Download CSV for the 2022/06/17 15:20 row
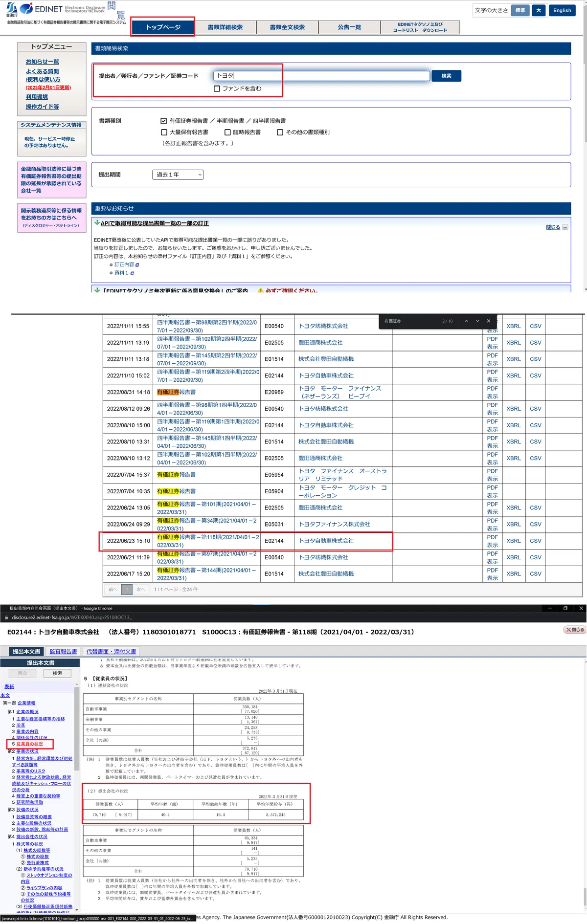587x924 pixels. (536, 574)
